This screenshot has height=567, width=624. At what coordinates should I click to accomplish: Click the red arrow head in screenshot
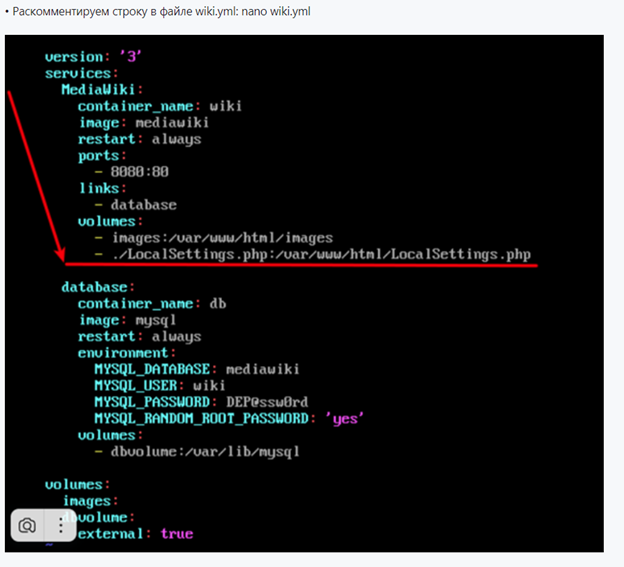pos(62,255)
